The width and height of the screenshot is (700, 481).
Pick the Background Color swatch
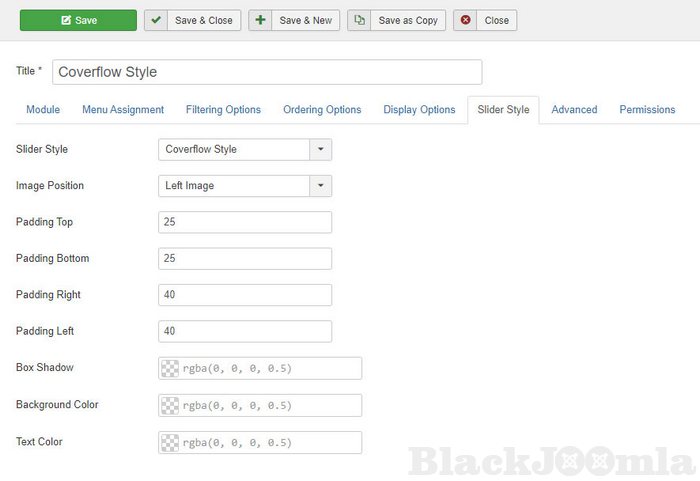pyautogui.click(x=170, y=405)
